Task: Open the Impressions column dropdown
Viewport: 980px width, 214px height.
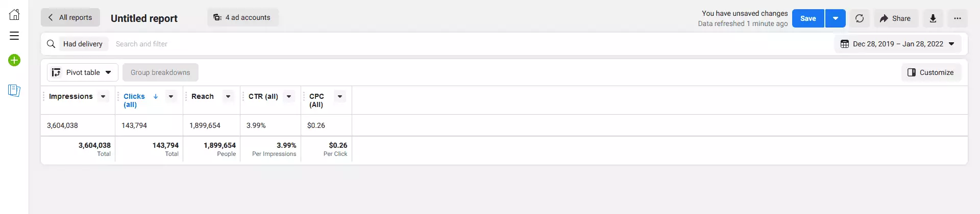Action: 103,96
